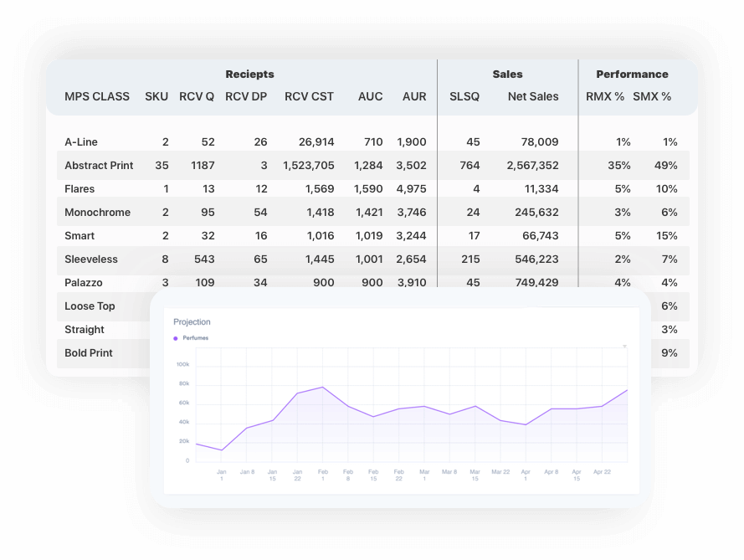Toggle the Perfumes legend dot
744x560 pixels.
coord(176,338)
